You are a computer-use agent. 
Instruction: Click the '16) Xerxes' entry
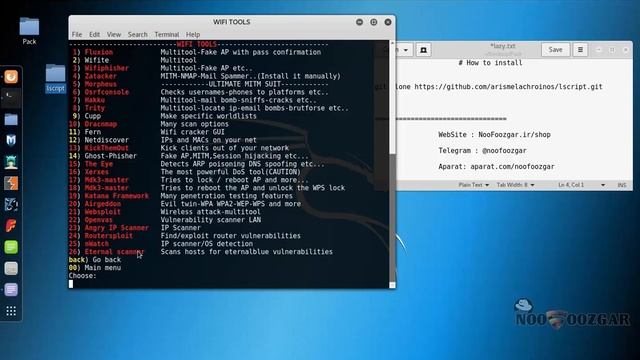[89, 172]
